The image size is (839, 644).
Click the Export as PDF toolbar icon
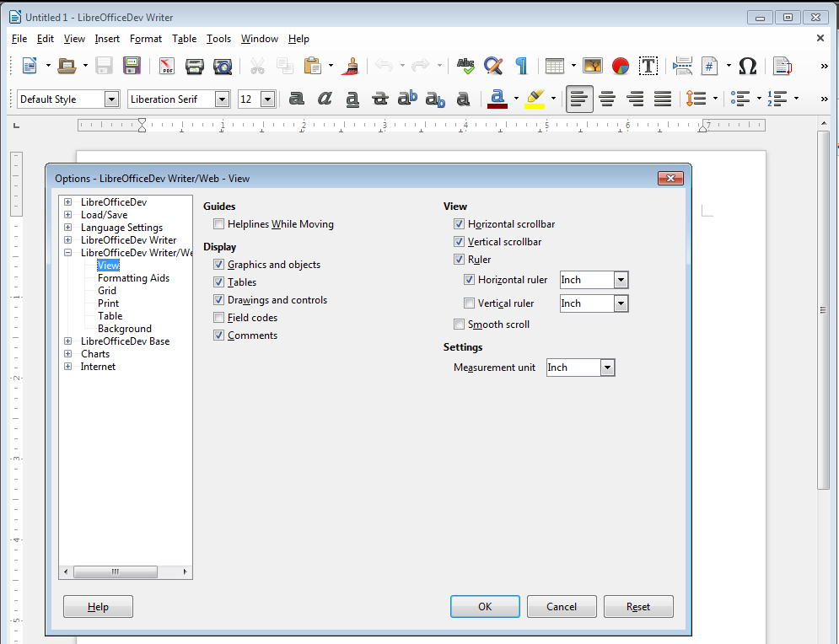coord(166,66)
